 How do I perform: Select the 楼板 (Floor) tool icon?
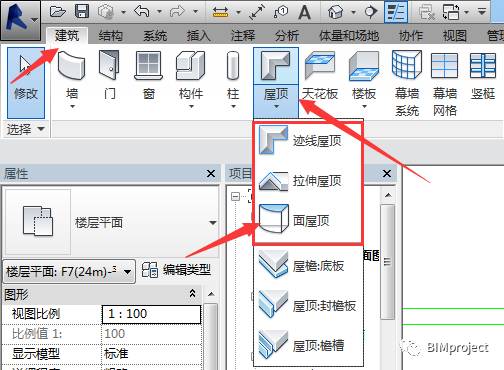click(364, 65)
